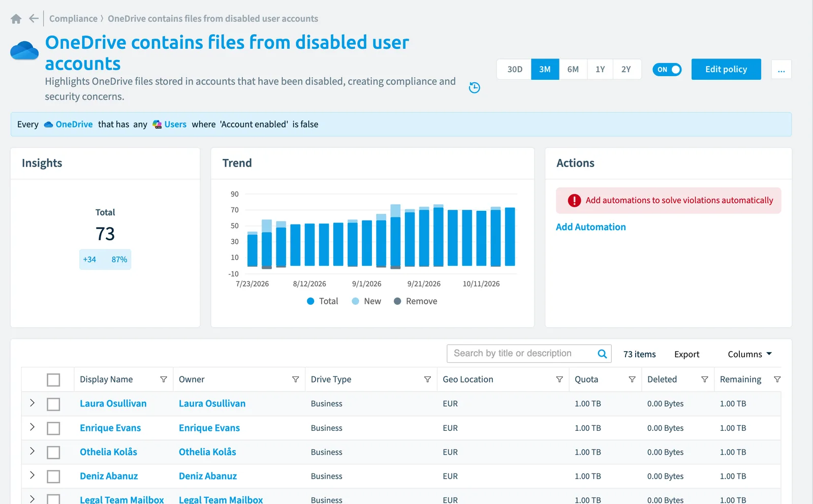Switch to the 2Y time range
The image size is (813, 504).
pyautogui.click(x=626, y=70)
